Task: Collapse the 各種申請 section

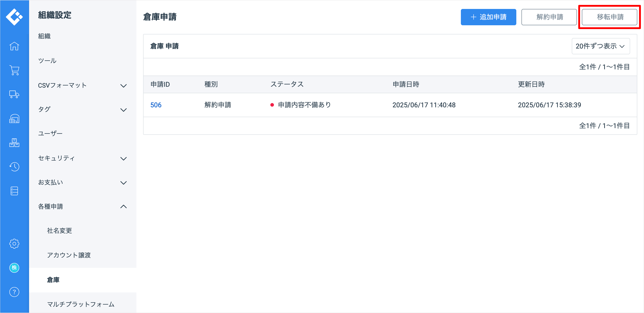Action: [x=83, y=207]
